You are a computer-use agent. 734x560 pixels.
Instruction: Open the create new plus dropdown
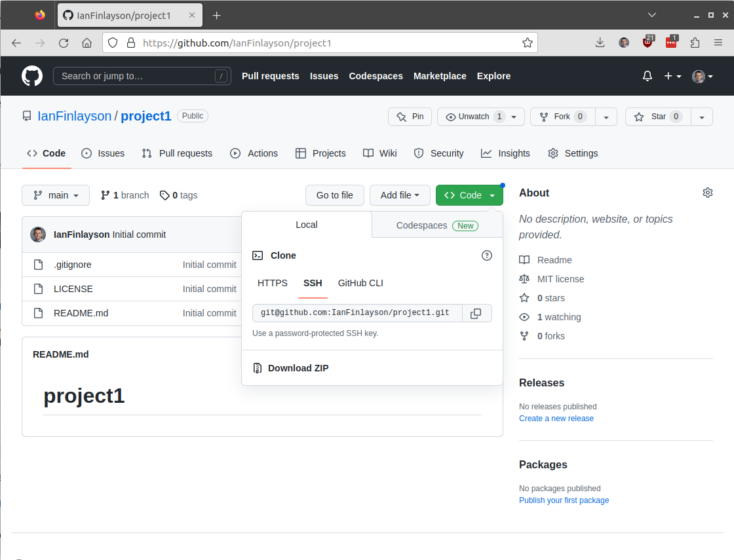672,76
